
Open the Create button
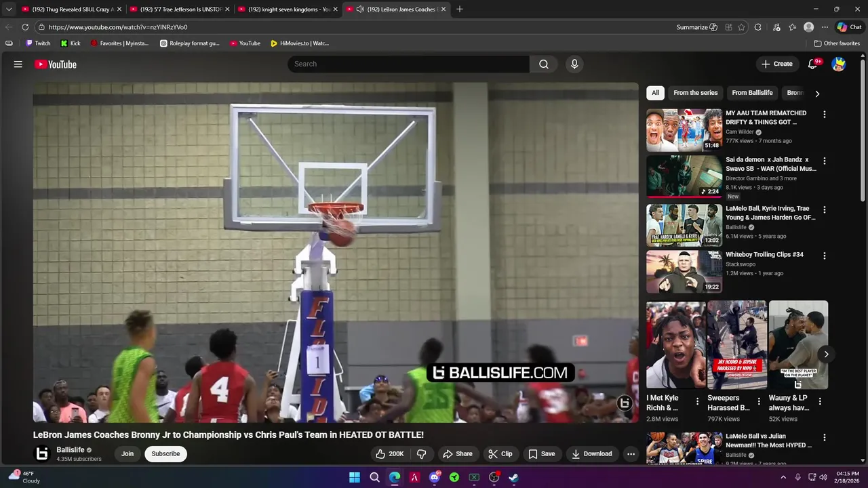[x=776, y=64]
